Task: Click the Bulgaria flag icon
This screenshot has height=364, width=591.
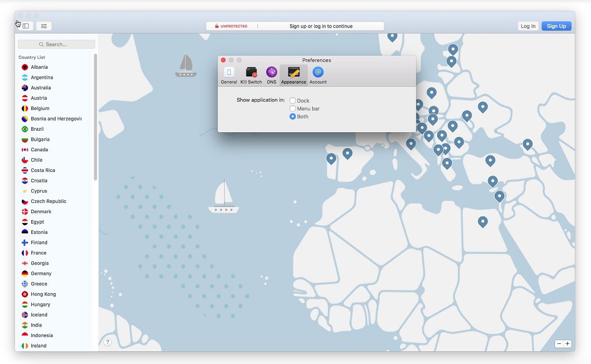Action: pyautogui.click(x=25, y=140)
